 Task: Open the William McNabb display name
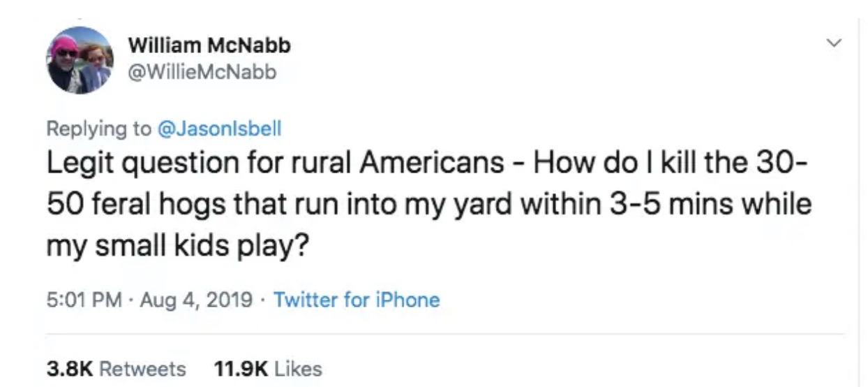209,46
